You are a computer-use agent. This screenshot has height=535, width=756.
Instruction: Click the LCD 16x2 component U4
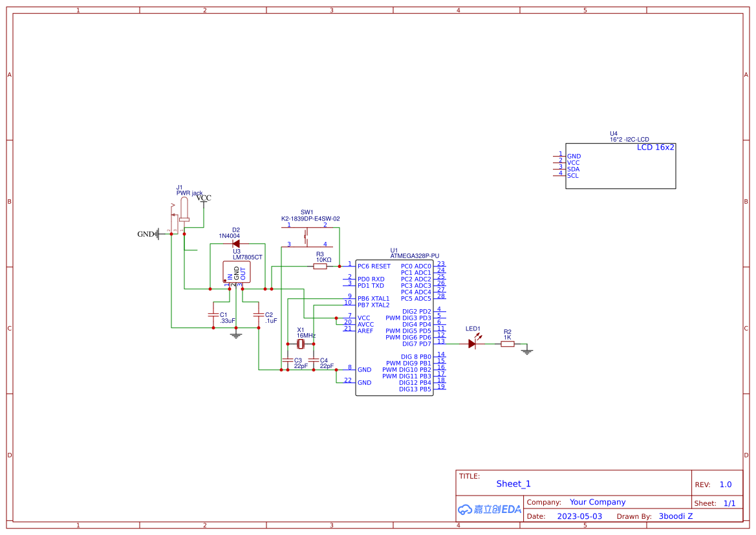[x=621, y=165]
